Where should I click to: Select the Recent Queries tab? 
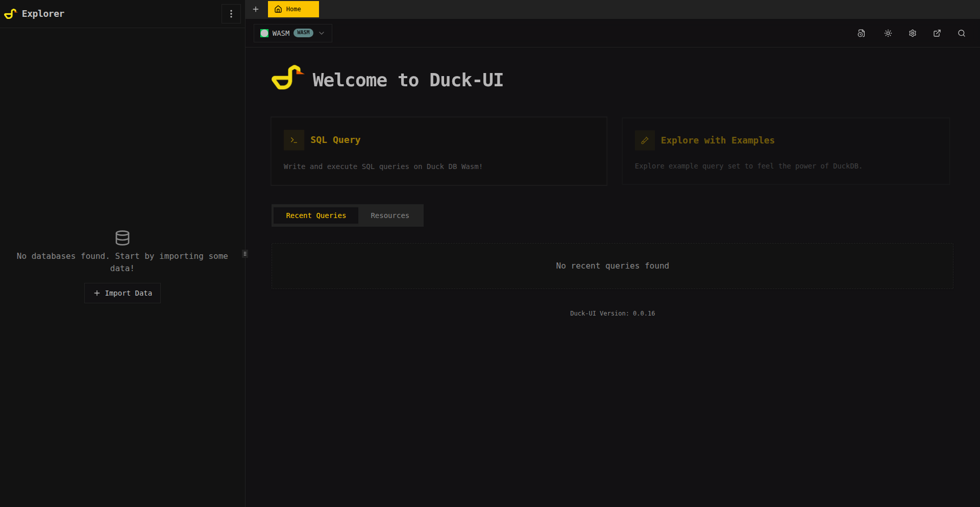[x=316, y=215]
